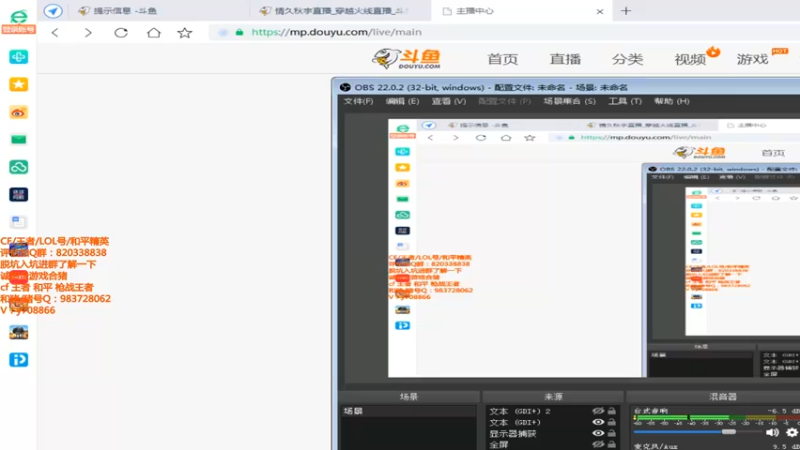Go to Douyu 直播 link
800x450 pixels.
[x=565, y=59]
